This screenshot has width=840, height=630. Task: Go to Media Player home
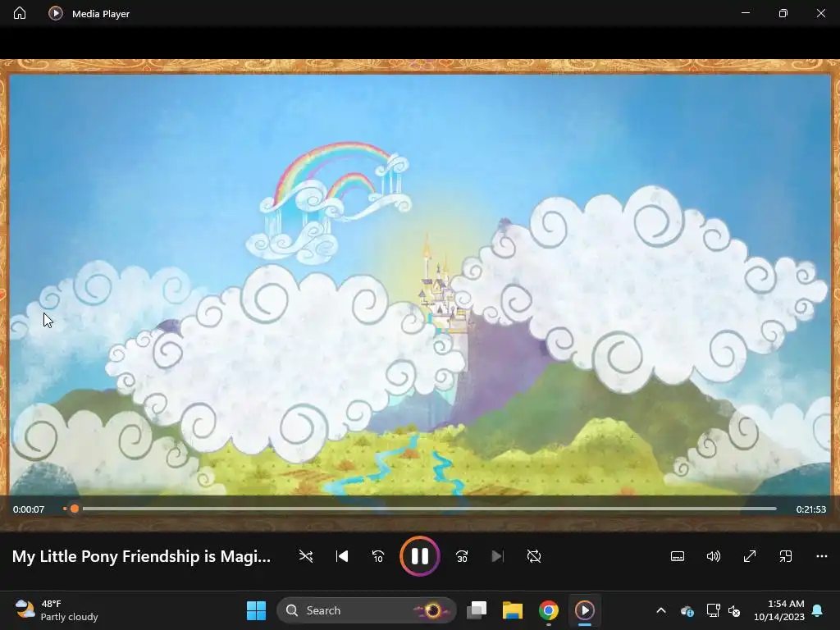coord(20,13)
